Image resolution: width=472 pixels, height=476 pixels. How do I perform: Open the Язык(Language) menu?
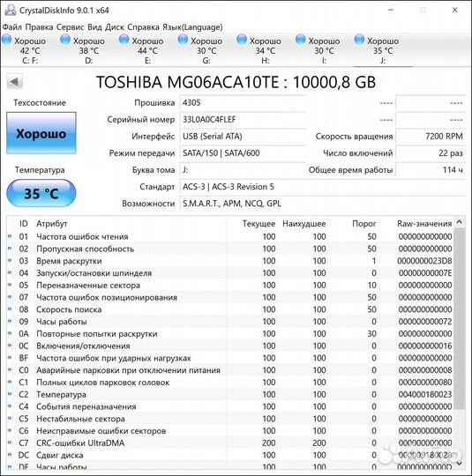click(192, 27)
